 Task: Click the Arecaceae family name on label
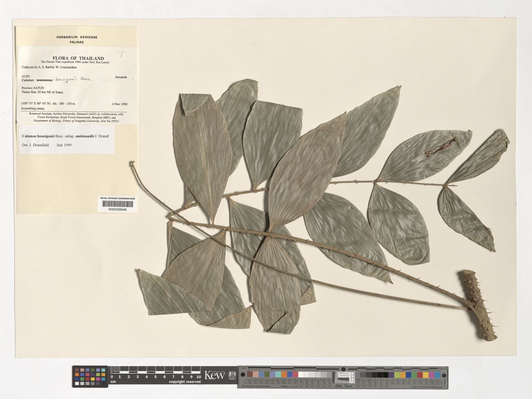pyautogui.click(x=122, y=77)
